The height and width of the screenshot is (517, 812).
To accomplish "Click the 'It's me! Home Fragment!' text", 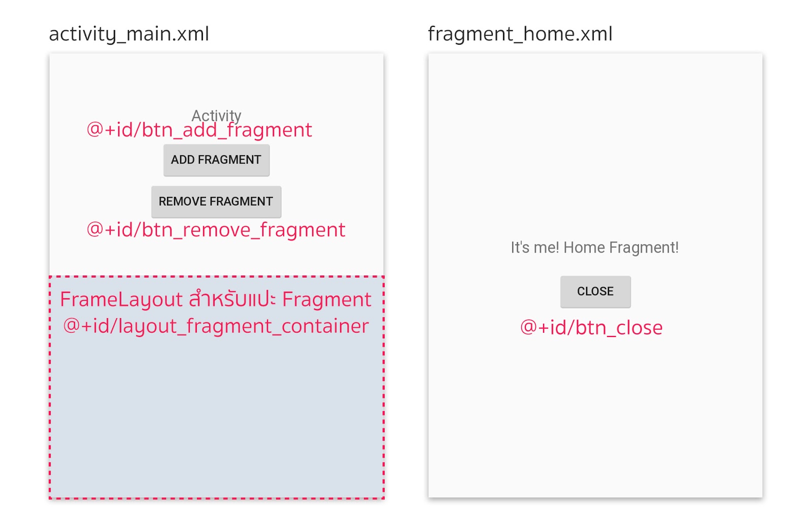I will point(594,248).
